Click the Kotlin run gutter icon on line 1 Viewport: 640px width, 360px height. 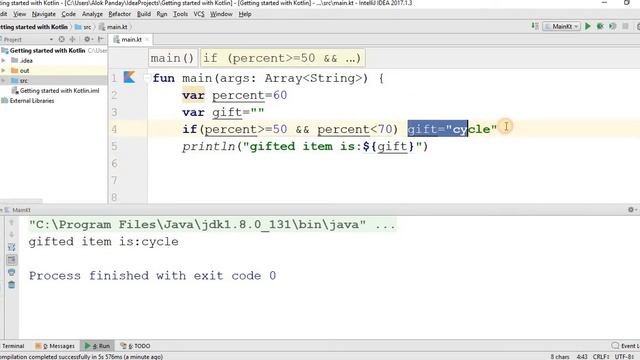(x=129, y=77)
